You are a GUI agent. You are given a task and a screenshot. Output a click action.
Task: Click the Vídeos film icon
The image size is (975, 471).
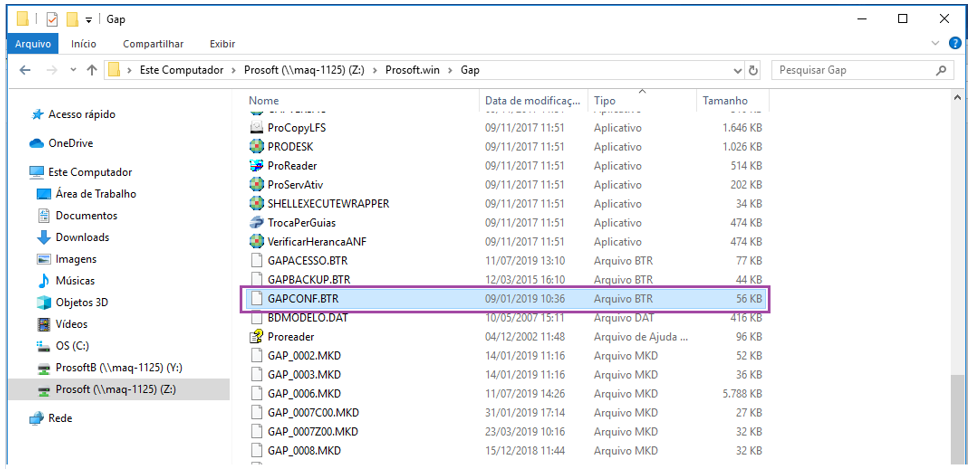coord(44,324)
